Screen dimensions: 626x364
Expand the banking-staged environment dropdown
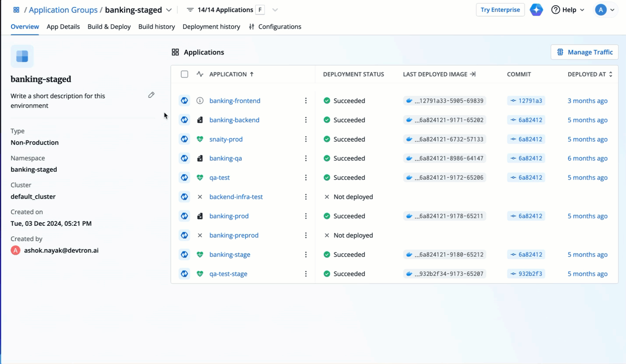169,10
